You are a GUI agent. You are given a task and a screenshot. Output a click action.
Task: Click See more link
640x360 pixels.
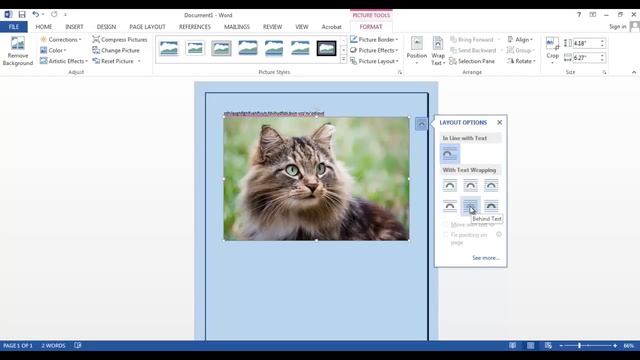click(486, 258)
